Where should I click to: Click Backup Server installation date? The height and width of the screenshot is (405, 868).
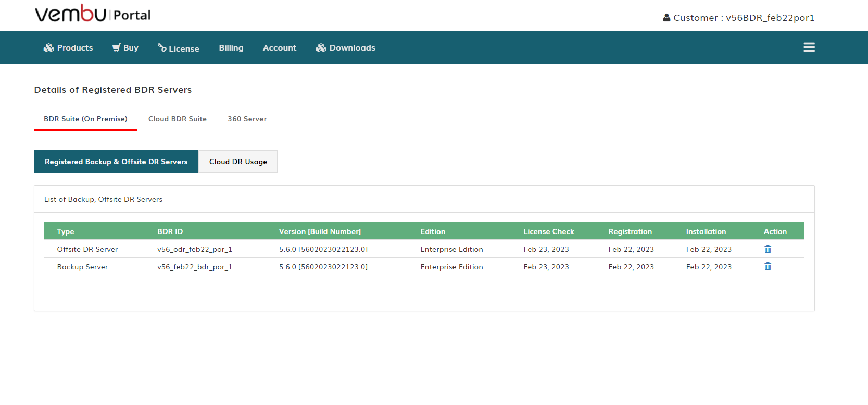[x=709, y=267]
